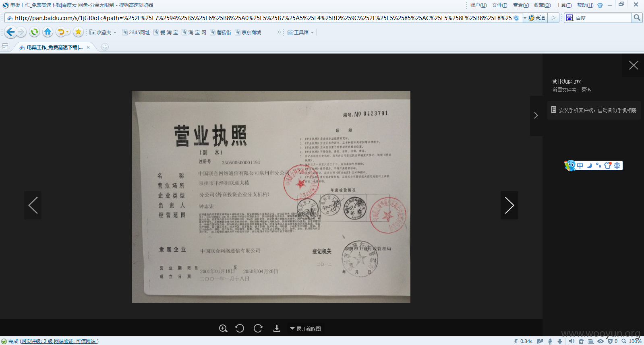Click the status bar downward arrow download icon
644x345 pixels.
coord(560,341)
